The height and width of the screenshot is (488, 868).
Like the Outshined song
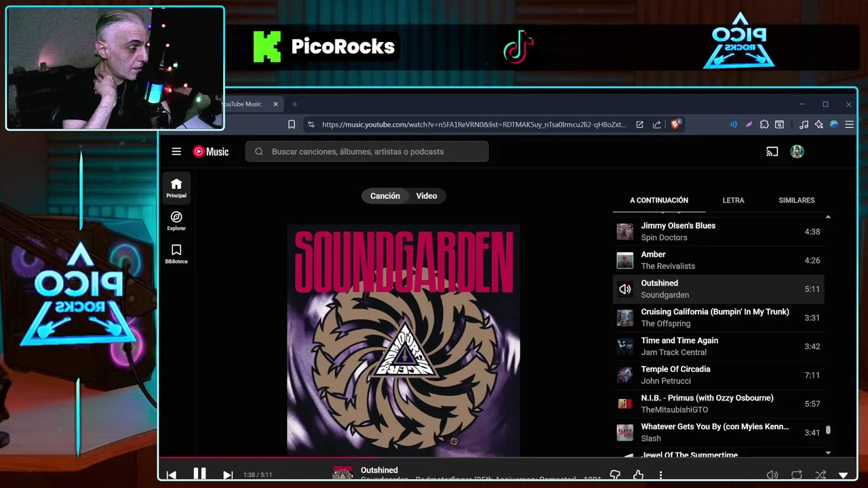coord(638,475)
